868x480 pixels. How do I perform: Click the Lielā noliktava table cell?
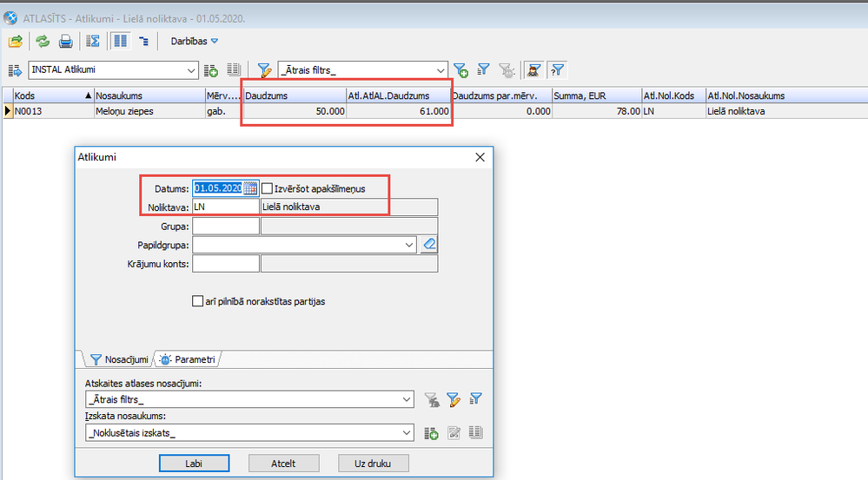coord(786,111)
